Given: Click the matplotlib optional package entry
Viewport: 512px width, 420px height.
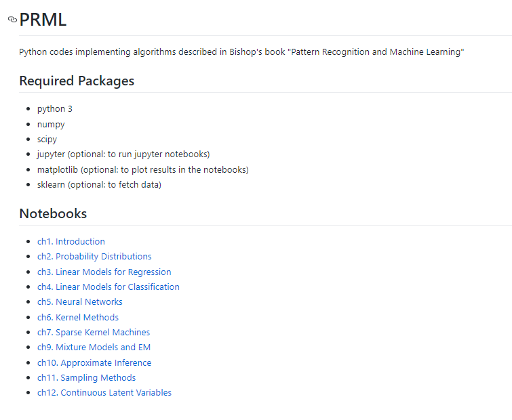Looking at the screenshot, I should pyautogui.click(x=142, y=169).
